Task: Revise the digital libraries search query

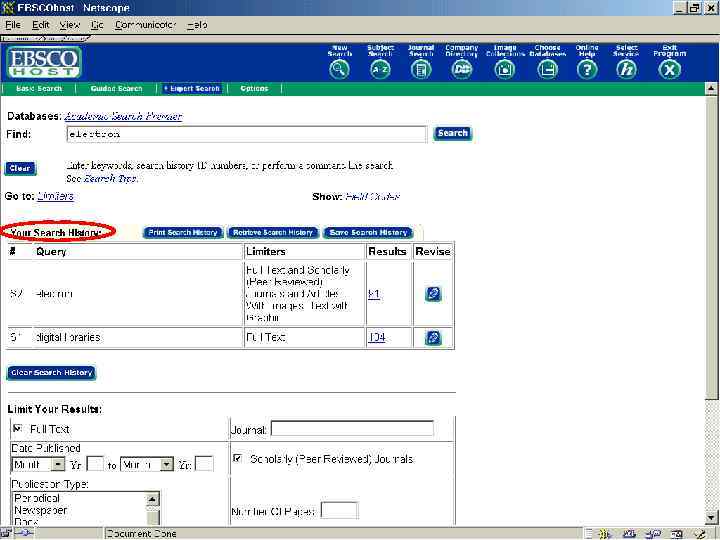Action: (x=433, y=338)
